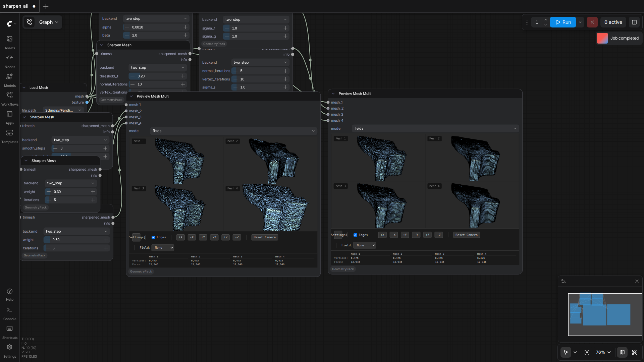The height and width of the screenshot is (362, 644).
Task: Click the red cancel job button
Action: 592,22
